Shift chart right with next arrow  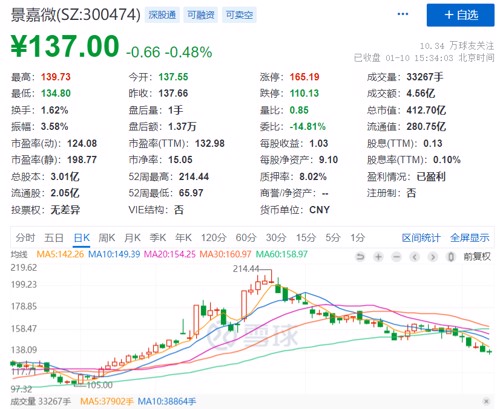click(x=433, y=257)
